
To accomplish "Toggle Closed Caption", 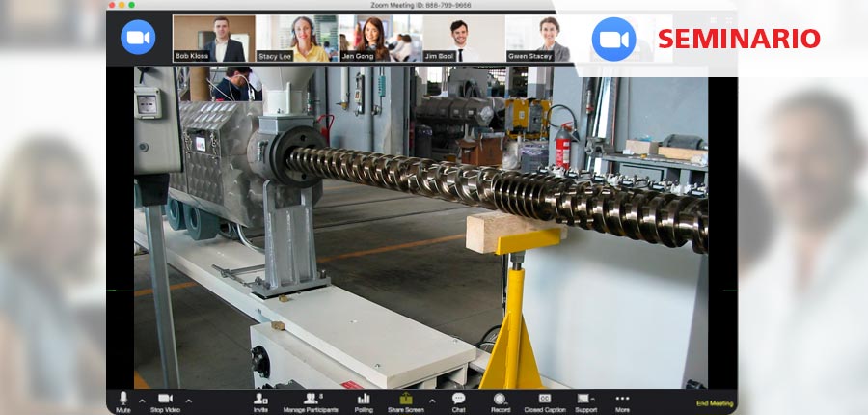I will [x=545, y=400].
